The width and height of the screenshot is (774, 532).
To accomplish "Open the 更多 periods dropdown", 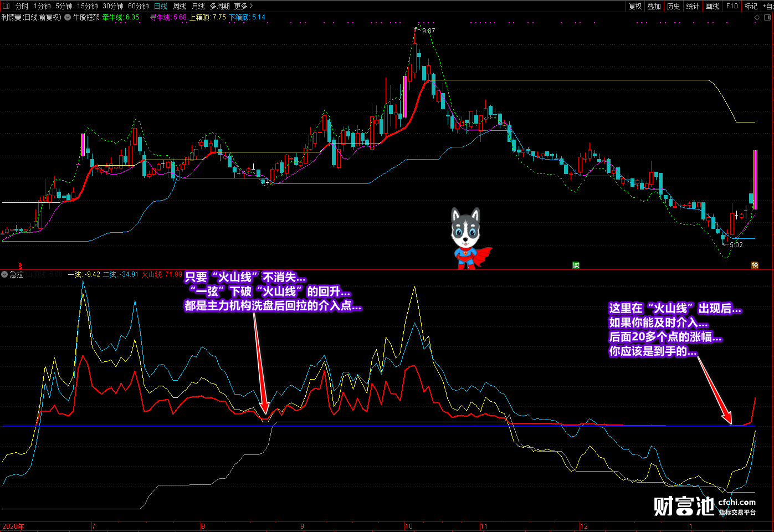I will tap(243, 6).
